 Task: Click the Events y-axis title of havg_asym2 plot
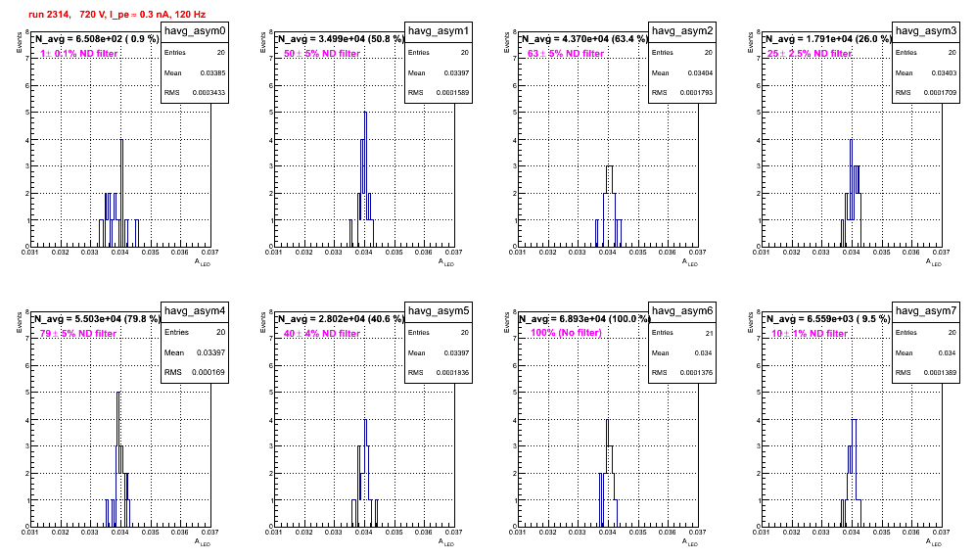(x=507, y=42)
